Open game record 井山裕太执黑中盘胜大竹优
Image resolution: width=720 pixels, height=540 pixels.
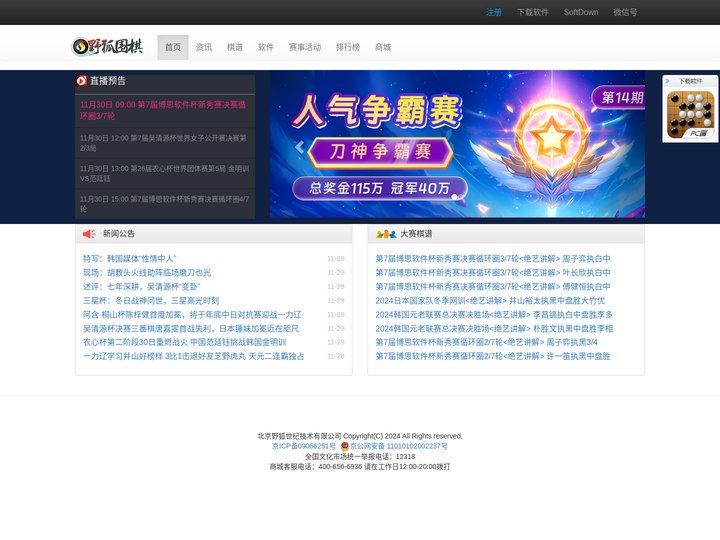(490, 300)
